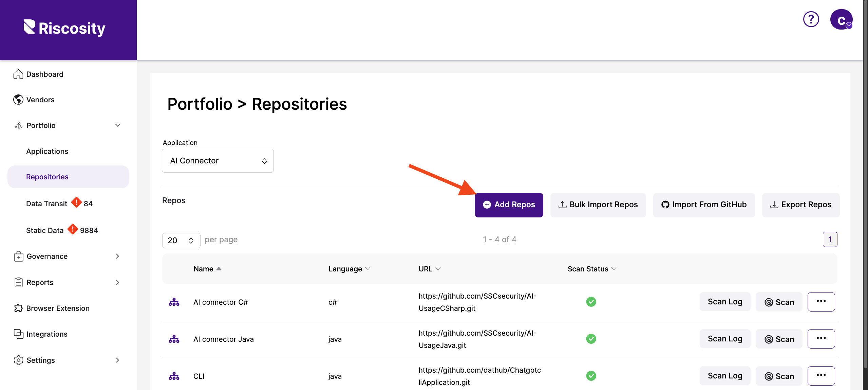Open Scan Log for CLI repo

[725, 376]
